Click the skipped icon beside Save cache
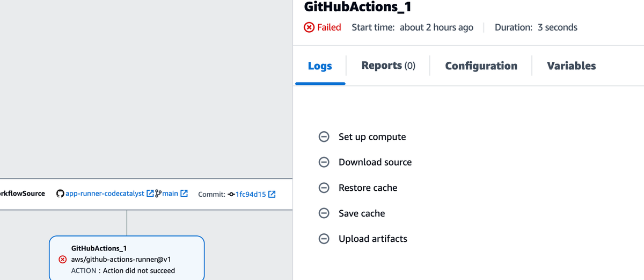The height and width of the screenshot is (280, 644). coord(324,213)
